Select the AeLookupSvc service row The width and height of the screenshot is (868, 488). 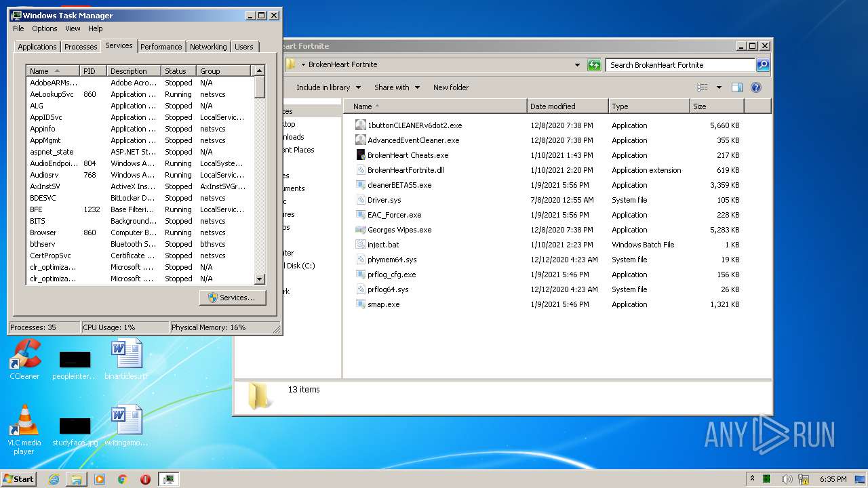140,94
